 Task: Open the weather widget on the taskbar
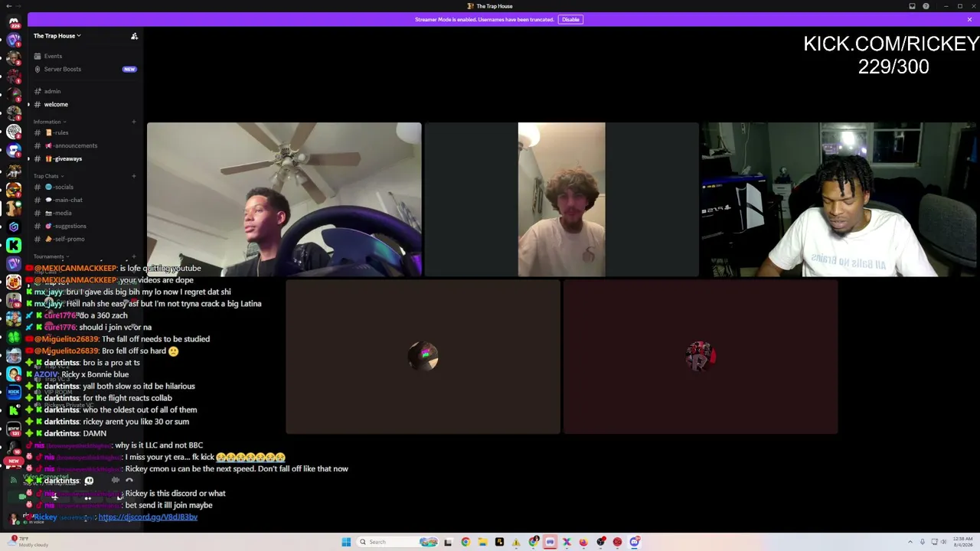[27, 542]
